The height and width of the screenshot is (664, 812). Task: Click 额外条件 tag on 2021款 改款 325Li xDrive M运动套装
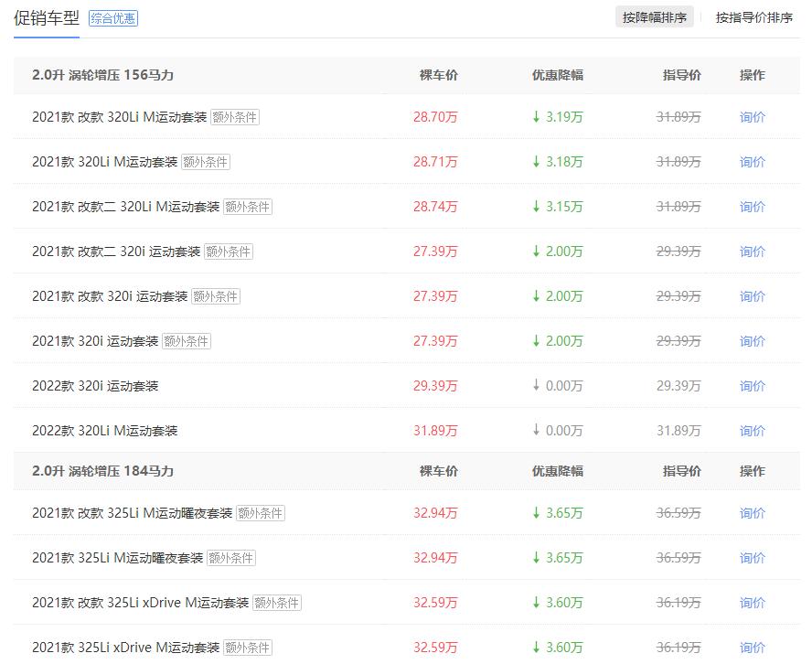click(277, 603)
